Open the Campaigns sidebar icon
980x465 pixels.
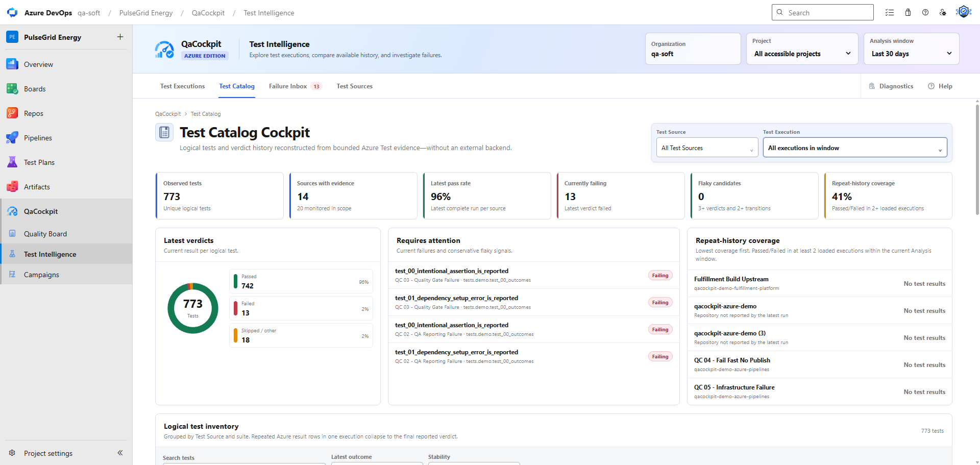coord(12,275)
